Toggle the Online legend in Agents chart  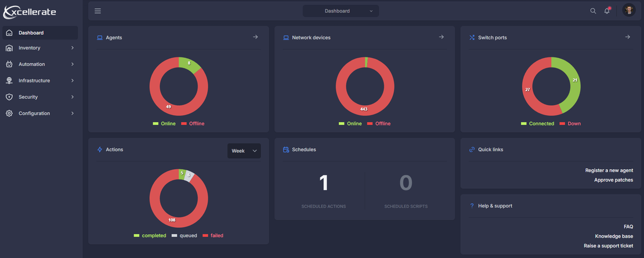[x=164, y=123]
